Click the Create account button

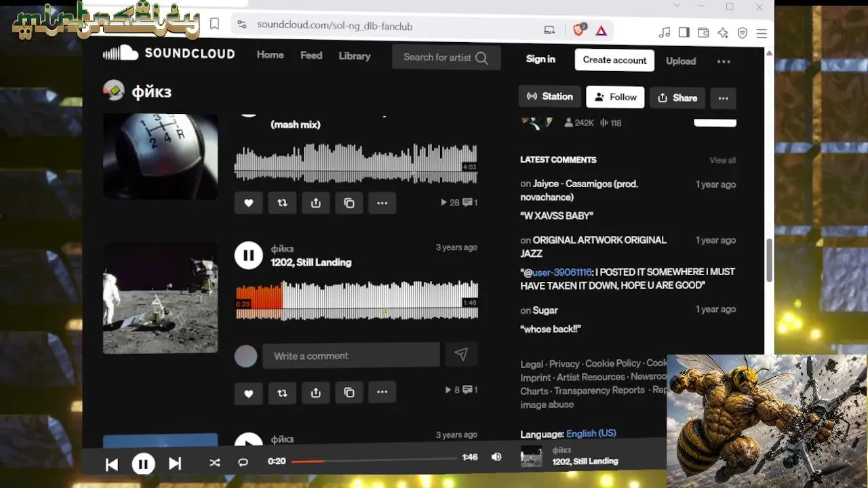[614, 60]
